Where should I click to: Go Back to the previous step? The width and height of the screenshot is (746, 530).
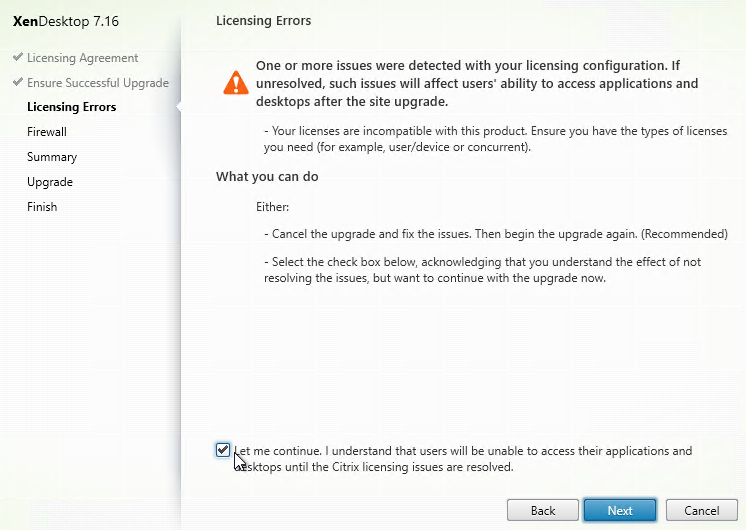[543, 510]
